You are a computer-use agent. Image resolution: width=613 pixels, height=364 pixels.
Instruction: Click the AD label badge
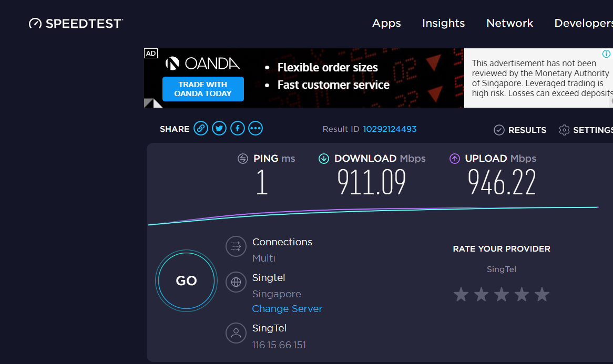tap(151, 54)
